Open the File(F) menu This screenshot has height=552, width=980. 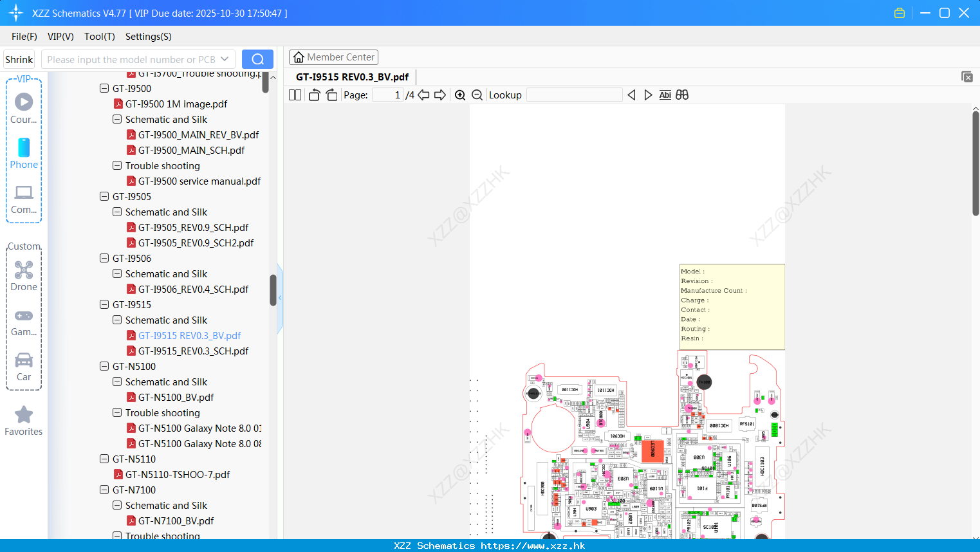point(24,37)
